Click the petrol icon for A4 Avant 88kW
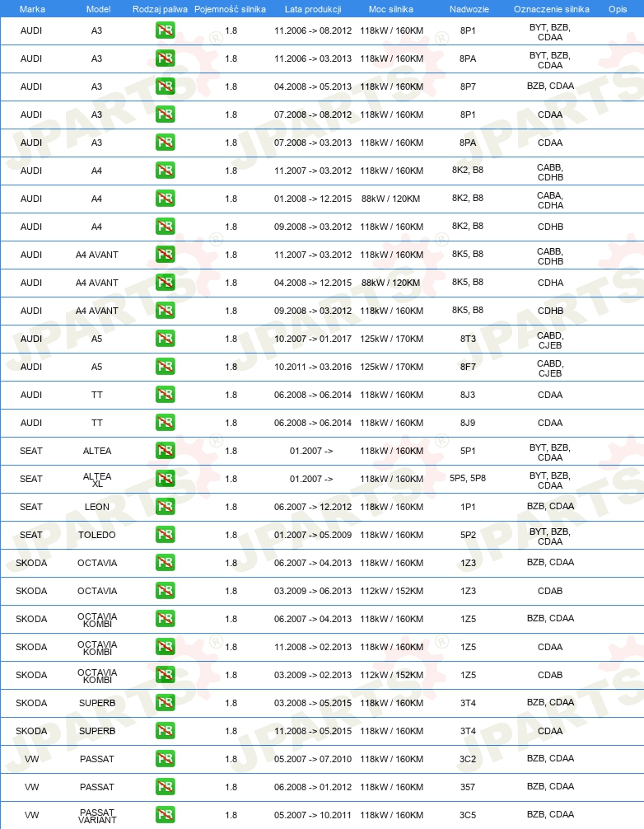The height and width of the screenshot is (829, 644). click(166, 283)
